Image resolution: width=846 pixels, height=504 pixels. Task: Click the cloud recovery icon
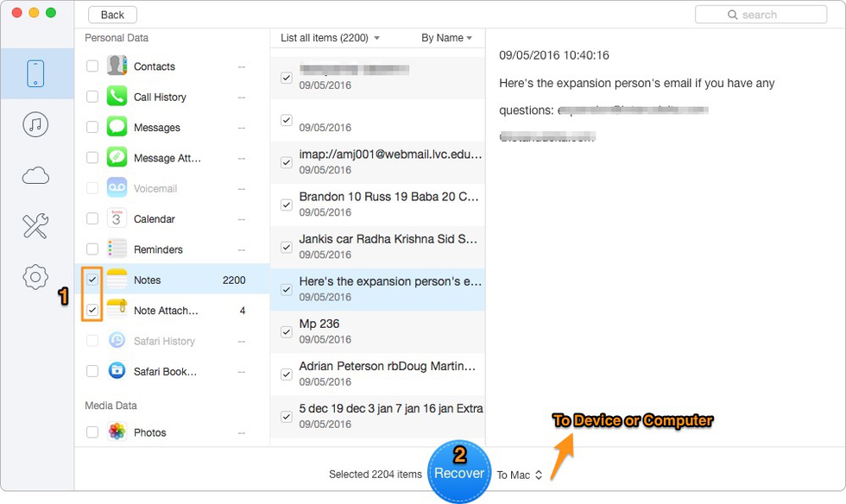[35, 175]
